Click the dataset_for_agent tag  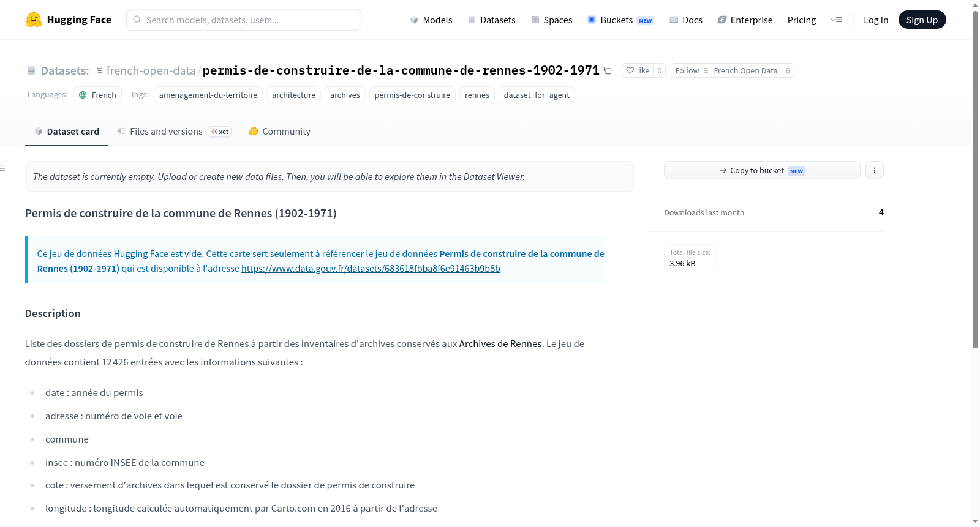pyautogui.click(x=537, y=95)
